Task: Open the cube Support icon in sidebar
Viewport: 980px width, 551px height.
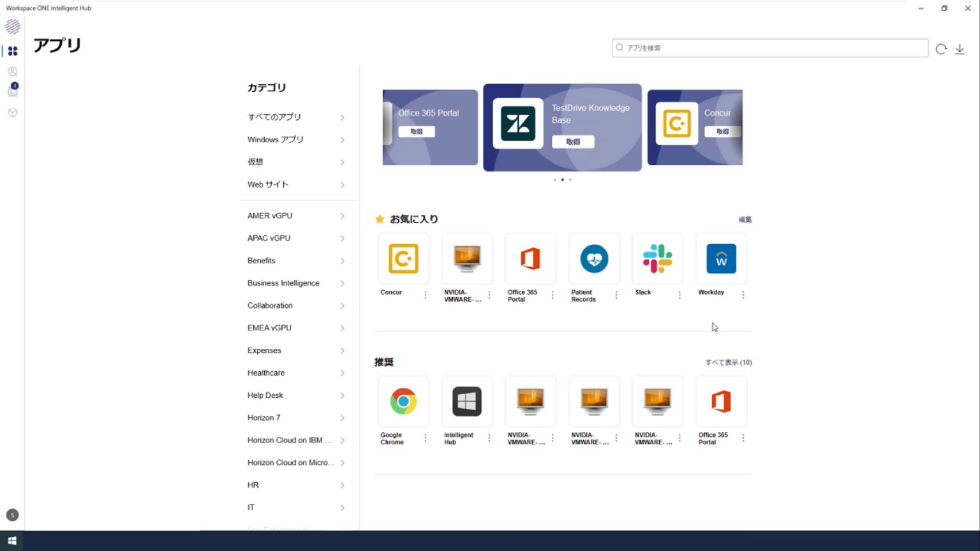Action: (12, 113)
